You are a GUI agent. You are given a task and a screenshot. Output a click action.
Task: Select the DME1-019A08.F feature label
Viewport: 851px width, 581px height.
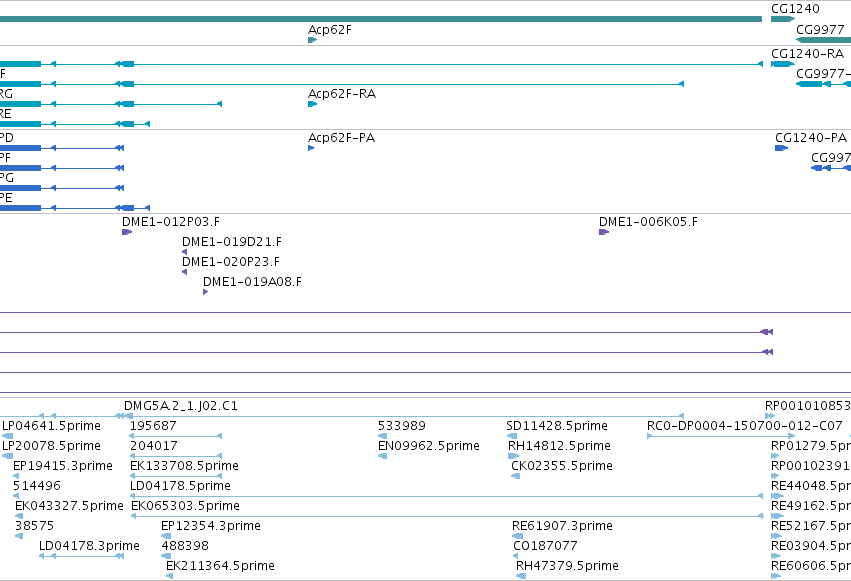[x=252, y=282]
